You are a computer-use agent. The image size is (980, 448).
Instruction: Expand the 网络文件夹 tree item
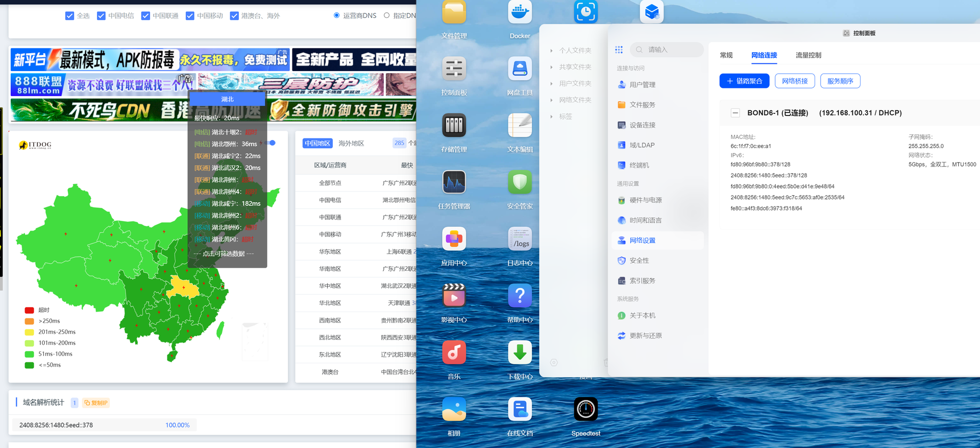[551, 100]
